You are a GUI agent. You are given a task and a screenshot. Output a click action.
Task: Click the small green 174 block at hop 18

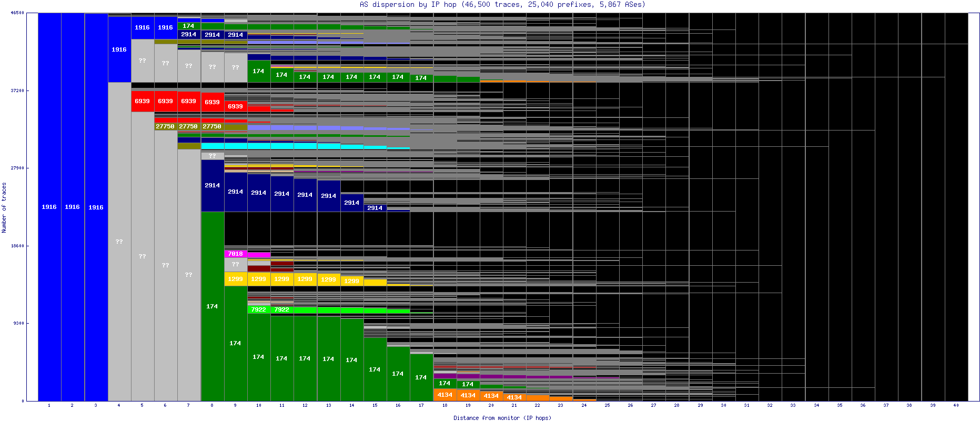(445, 383)
